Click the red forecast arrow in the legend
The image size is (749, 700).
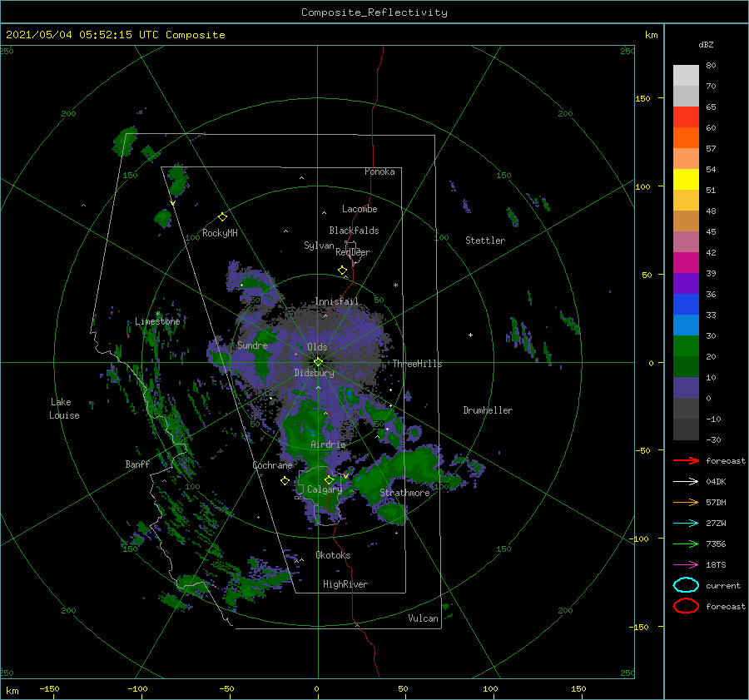(686, 460)
